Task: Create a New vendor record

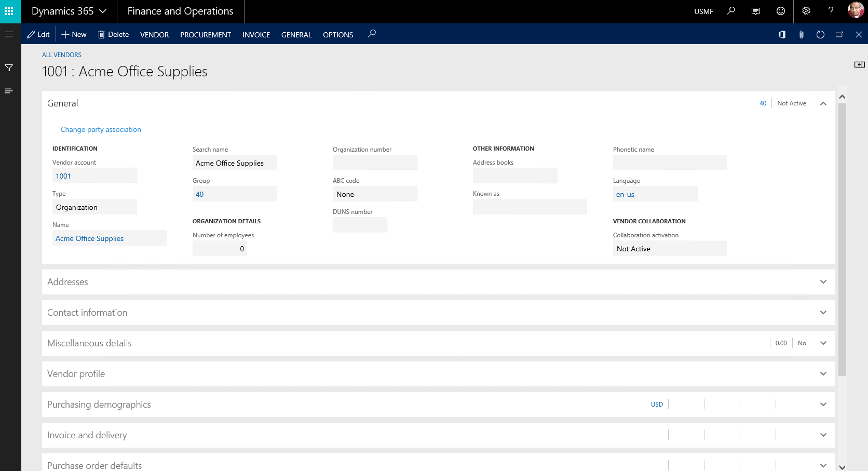Action: pos(74,34)
